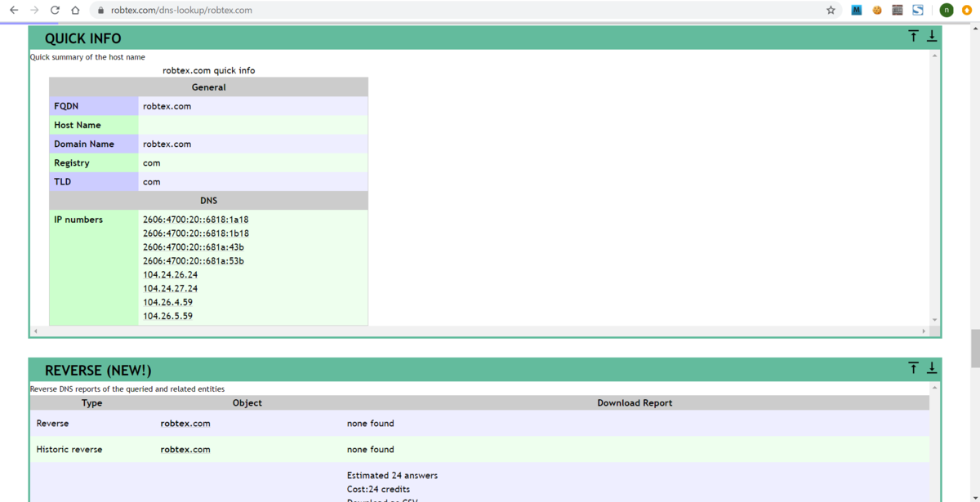Reload the page with refresh icon
980x502 pixels.
click(x=53, y=11)
